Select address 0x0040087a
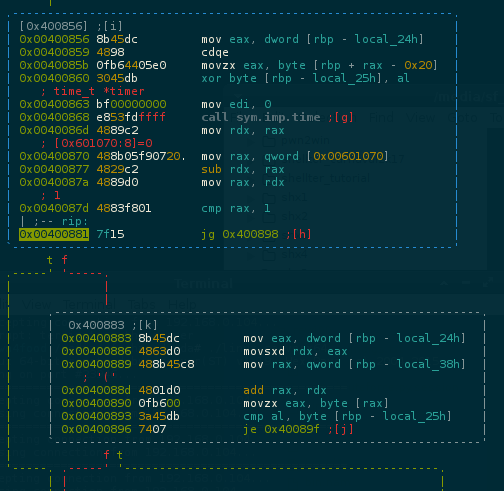This screenshot has height=491, width=504. tap(54, 182)
